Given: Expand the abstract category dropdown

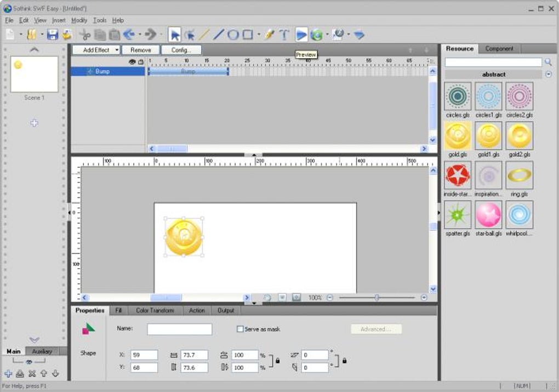Looking at the screenshot, I should click(548, 75).
